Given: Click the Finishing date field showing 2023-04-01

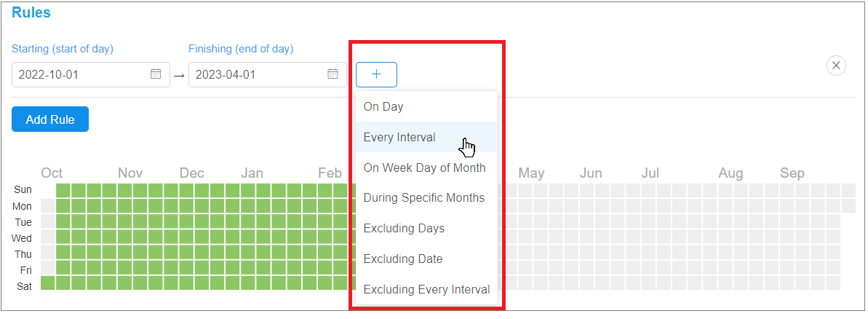Looking at the screenshot, I should coord(267,74).
